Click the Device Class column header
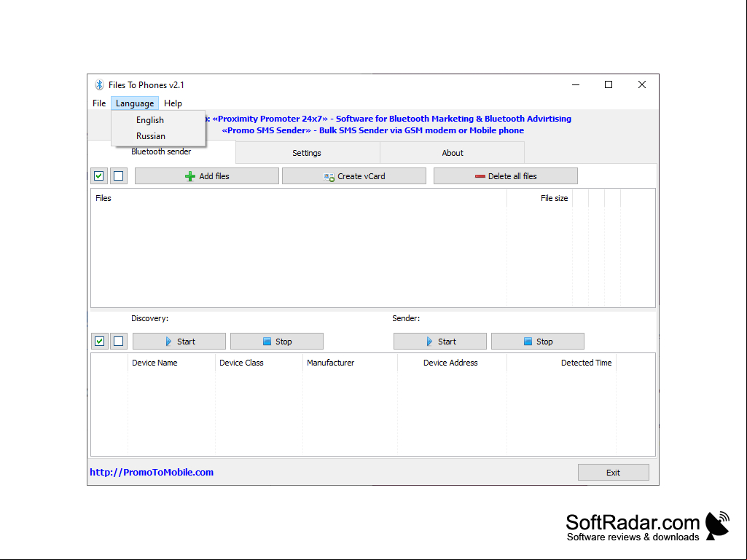747x560 pixels. (x=259, y=363)
